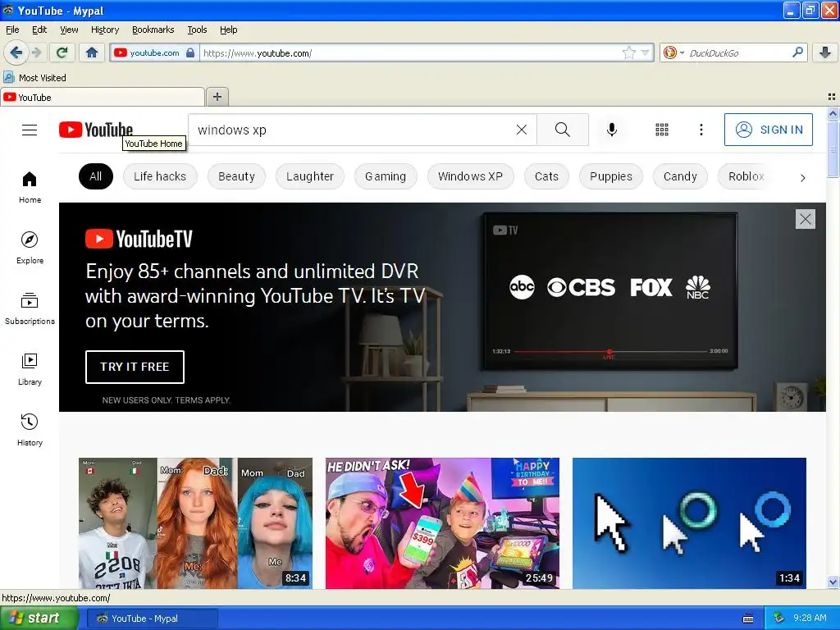Click the page scrollbar up arrow
Viewport: 840px width, 630px height.
[833, 113]
